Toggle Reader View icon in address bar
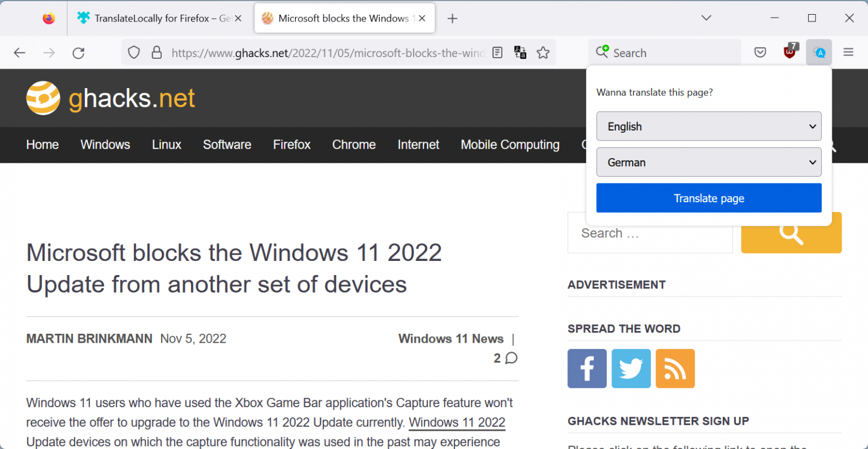Viewport: 868px width, 449px height. pos(497,53)
